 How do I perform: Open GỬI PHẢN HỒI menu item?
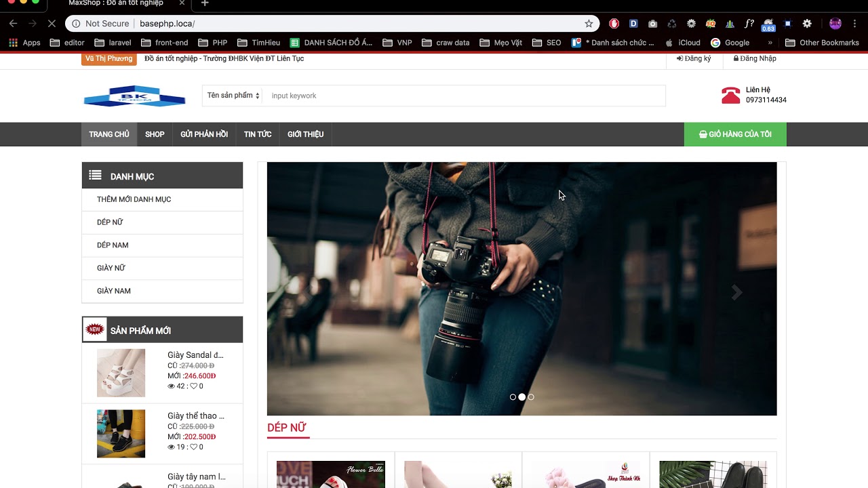coord(204,134)
